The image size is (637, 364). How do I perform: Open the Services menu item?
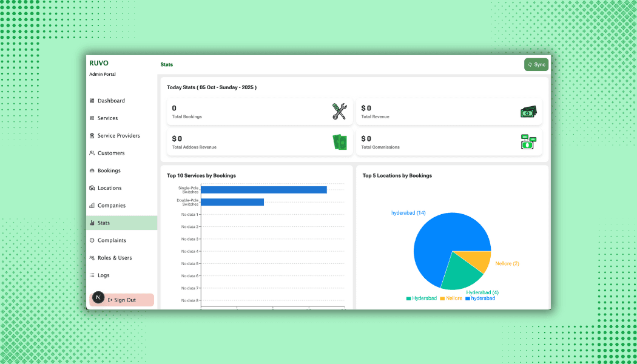(107, 118)
